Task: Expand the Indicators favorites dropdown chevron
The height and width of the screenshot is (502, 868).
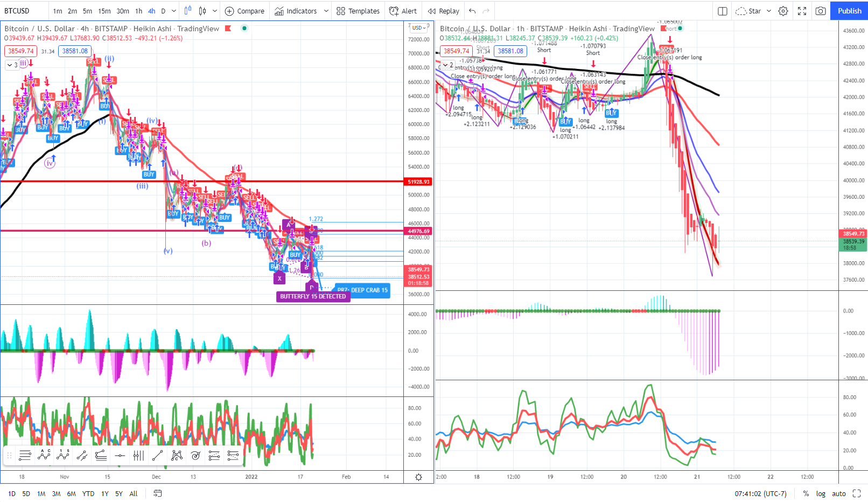Action: click(326, 11)
